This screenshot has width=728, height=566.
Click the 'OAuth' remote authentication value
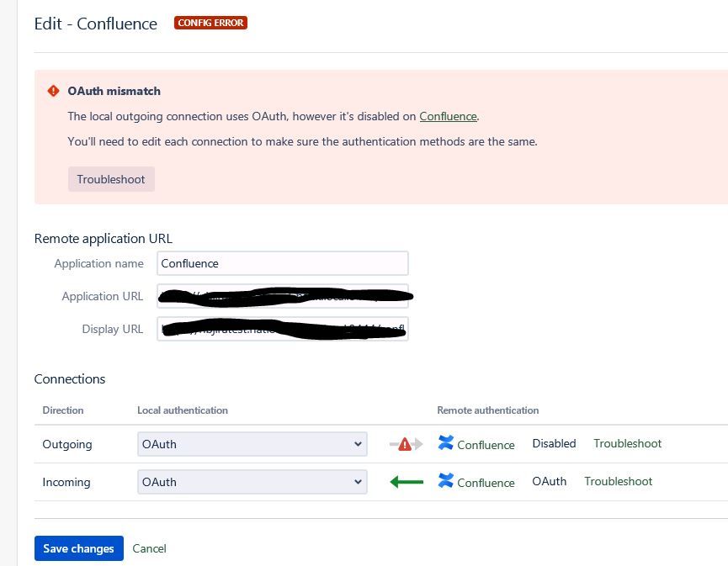pos(550,482)
